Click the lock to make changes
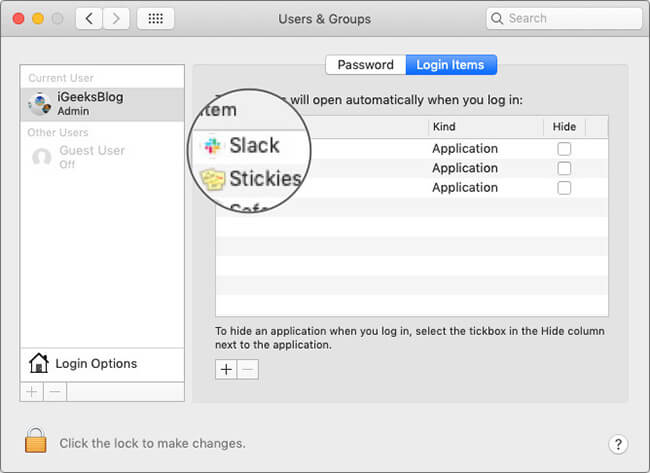Screen dimensions: 650x473 click(x=36, y=440)
